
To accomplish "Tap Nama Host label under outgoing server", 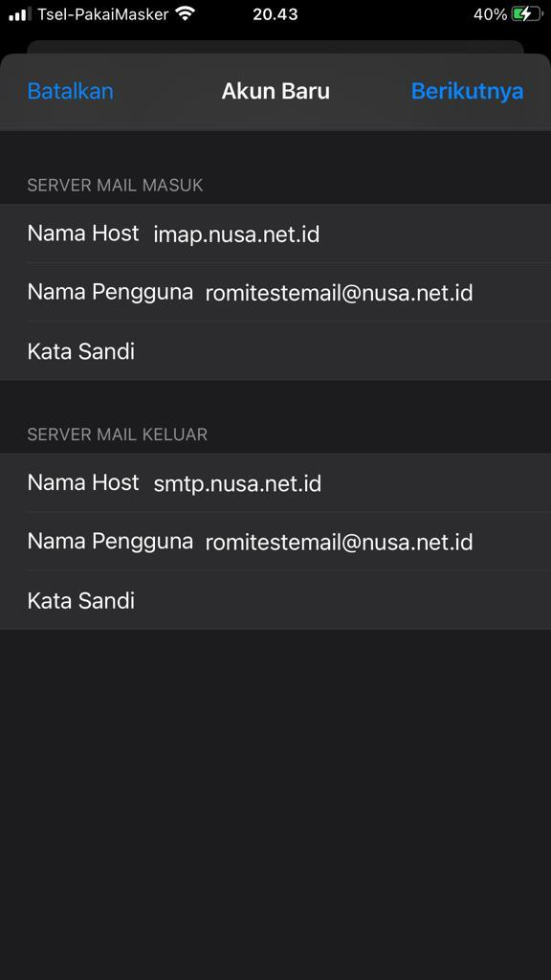I will [83, 482].
